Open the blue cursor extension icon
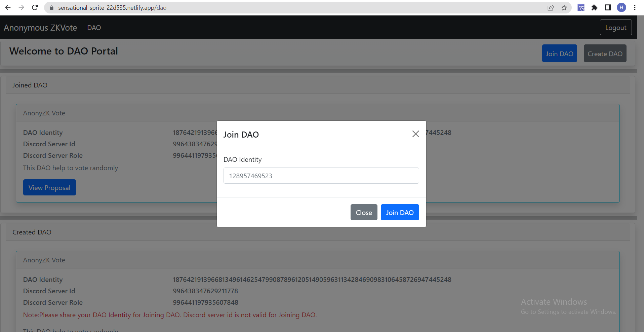 tap(581, 8)
